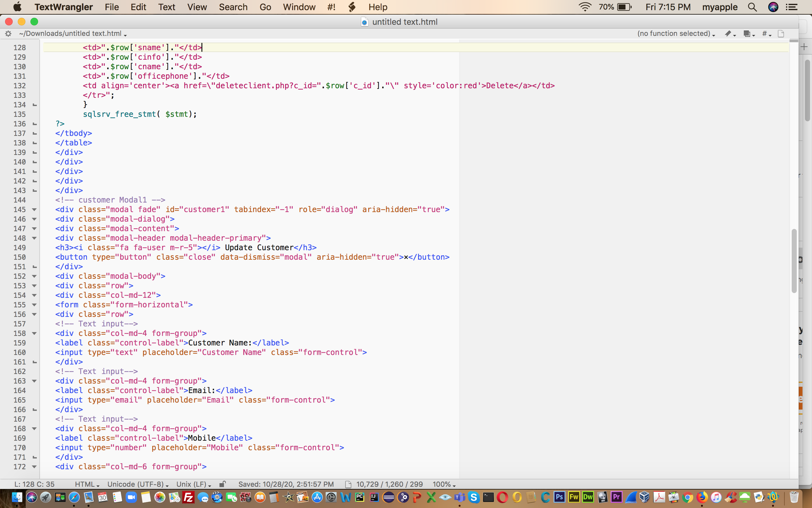Click the L: 128 C: 35 cursor position
812x508 pixels.
(x=34, y=484)
